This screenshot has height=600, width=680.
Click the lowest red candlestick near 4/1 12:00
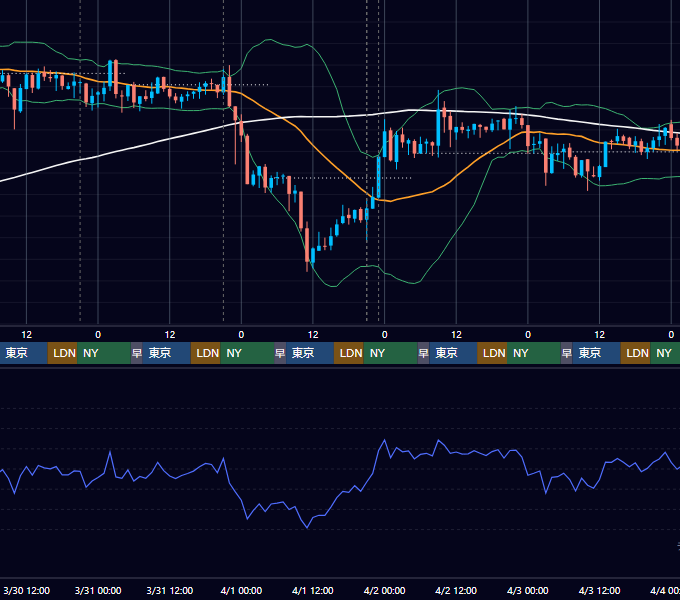pyautogui.click(x=307, y=245)
